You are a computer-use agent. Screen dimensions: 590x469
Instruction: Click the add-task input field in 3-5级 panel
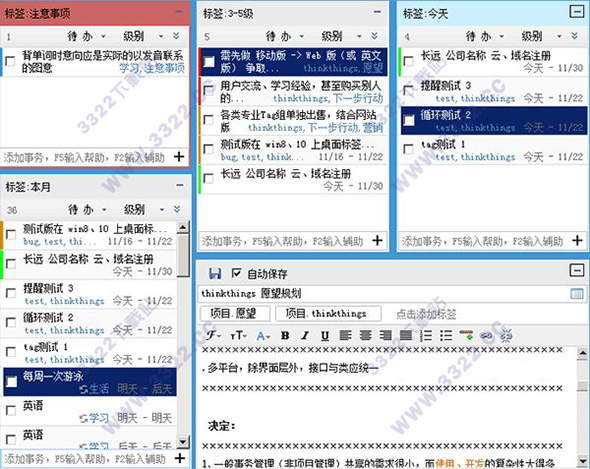coord(284,241)
